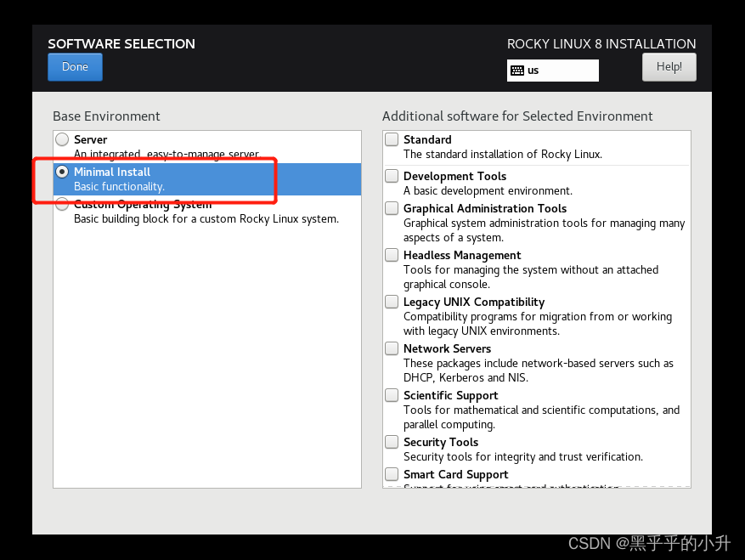The width and height of the screenshot is (745, 560).
Task: Click 'The standard installation of Rocky Linux.' text
Action: pos(503,154)
